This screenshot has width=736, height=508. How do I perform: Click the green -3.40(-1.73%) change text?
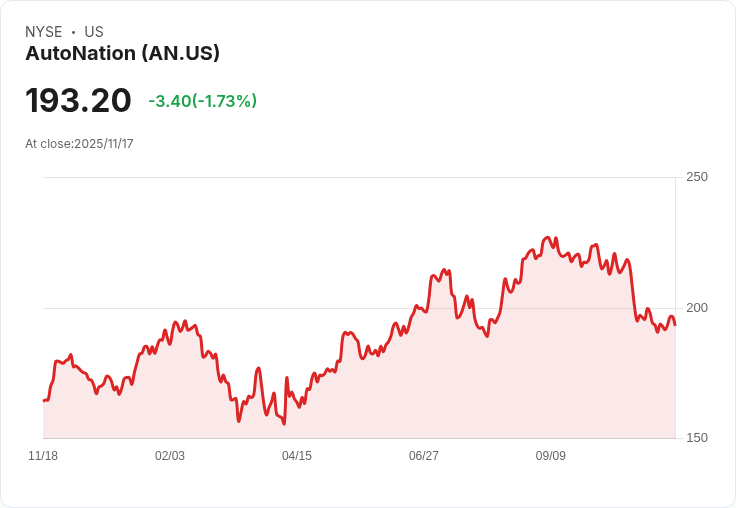point(202,101)
